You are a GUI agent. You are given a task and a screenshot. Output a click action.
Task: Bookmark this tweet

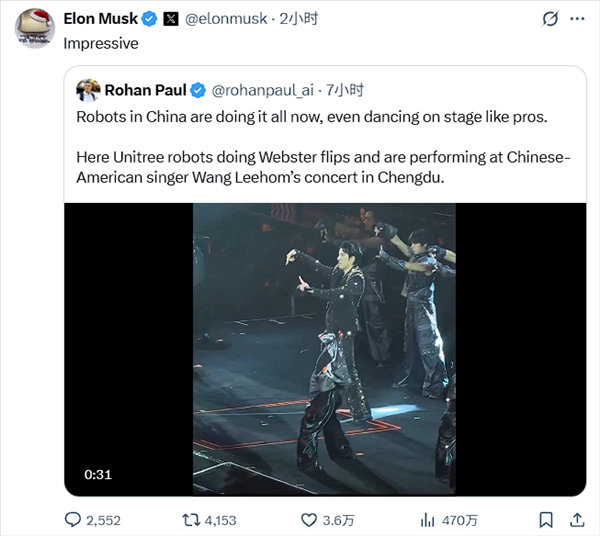pyautogui.click(x=545, y=519)
